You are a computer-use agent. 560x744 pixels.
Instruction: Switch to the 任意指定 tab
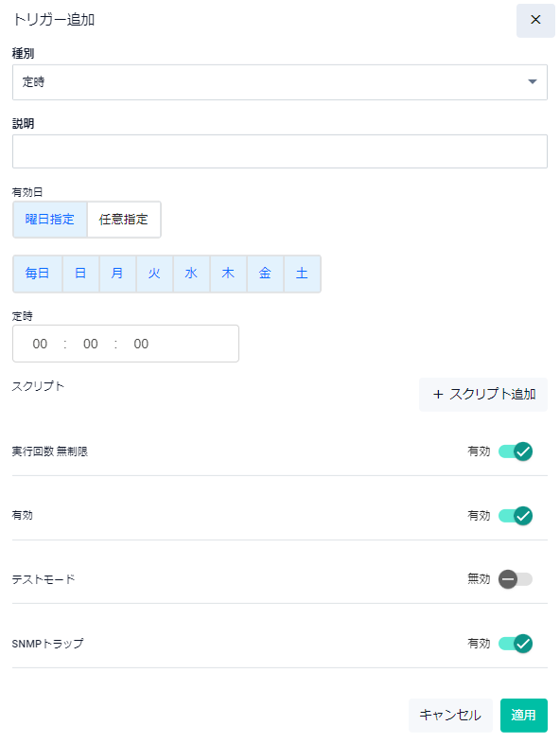124,220
